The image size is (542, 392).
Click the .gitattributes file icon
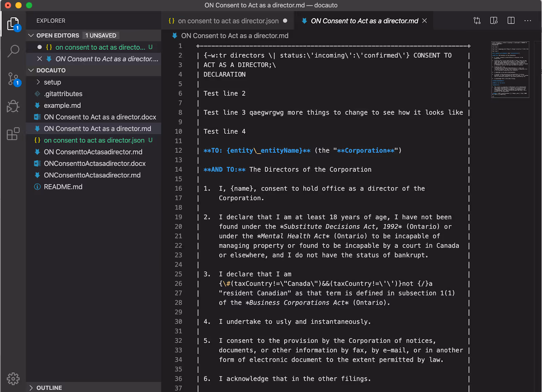[x=37, y=94]
